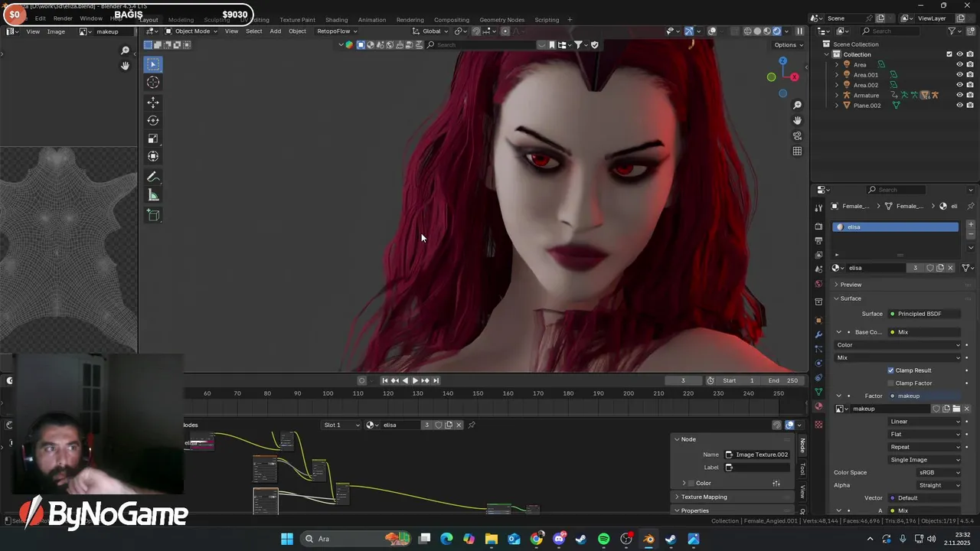980x551 pixels.
Task: Enable the Clamp Factor checkbox
Action: click(x=890, y=383)
